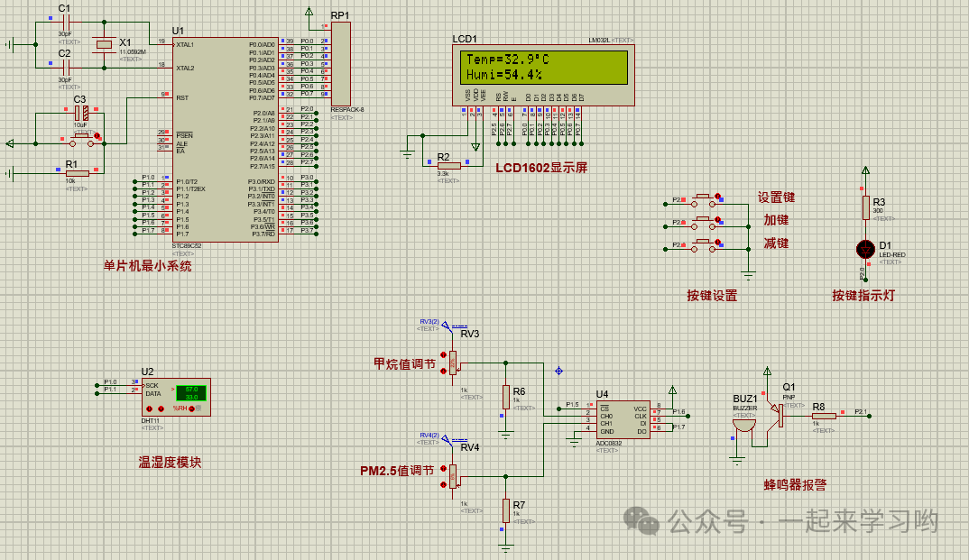
Task: Select resistor R7 1k
Action: (x=505, y=510)
